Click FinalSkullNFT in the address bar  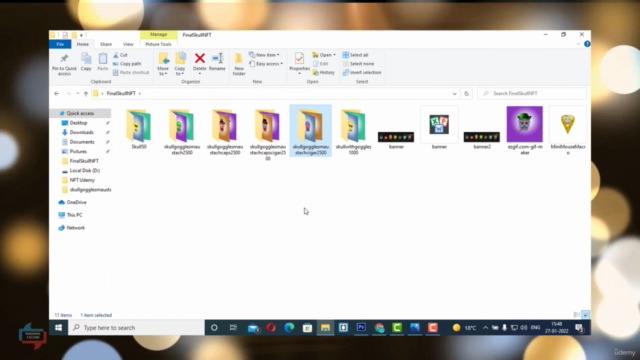click(x=121, y=93)
